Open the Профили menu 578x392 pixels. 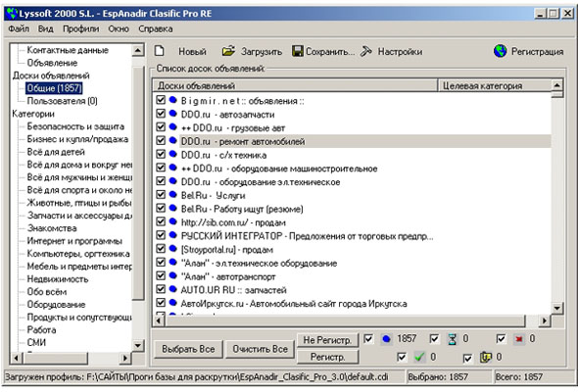pos(80,28)
